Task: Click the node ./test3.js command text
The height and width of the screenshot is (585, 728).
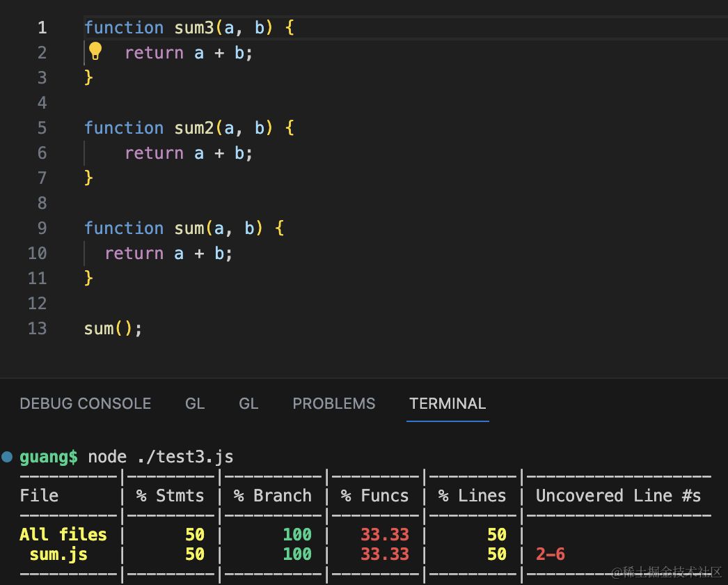Action: [x=160, y=458]
